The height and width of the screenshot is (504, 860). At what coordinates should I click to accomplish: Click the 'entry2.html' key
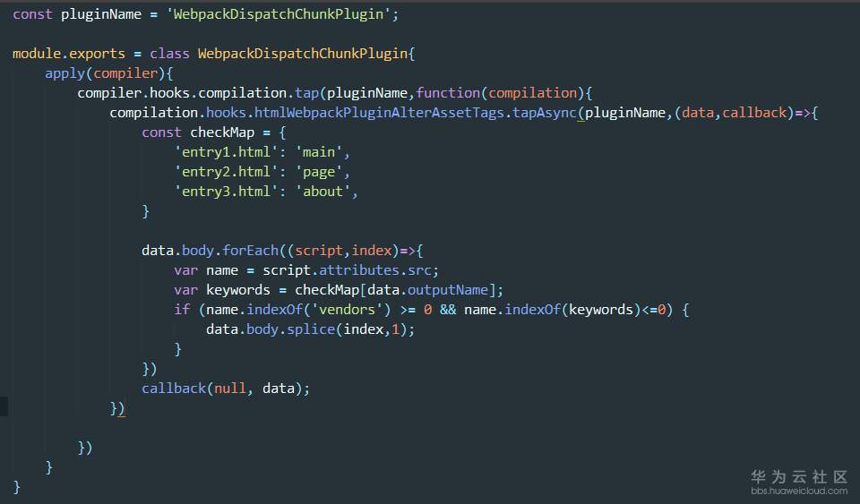tap(226, 172)
